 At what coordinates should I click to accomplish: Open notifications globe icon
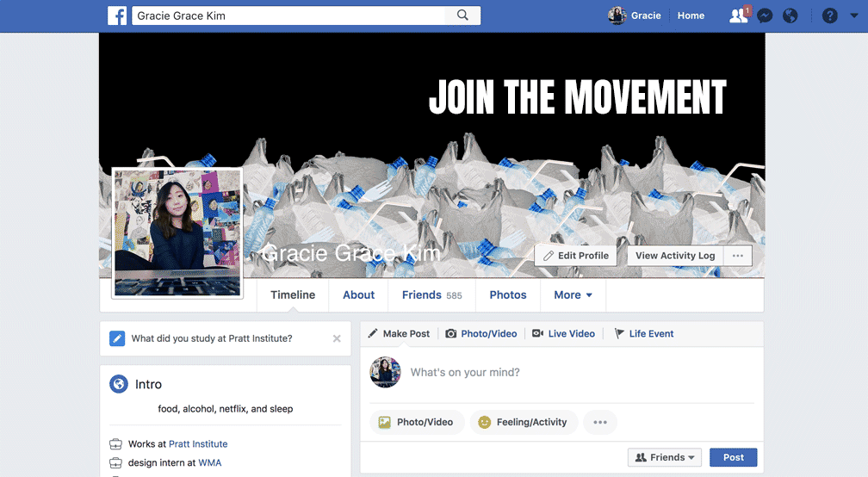790,15
